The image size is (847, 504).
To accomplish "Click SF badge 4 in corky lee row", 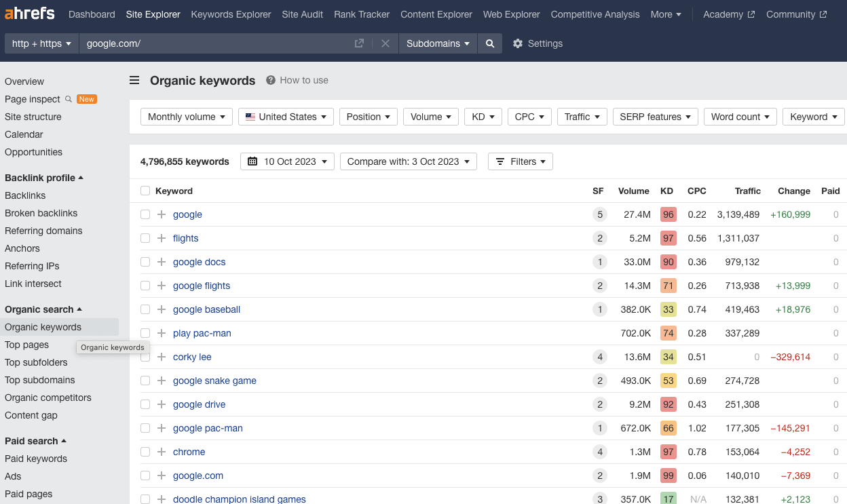I will click(x=599, y=357).
